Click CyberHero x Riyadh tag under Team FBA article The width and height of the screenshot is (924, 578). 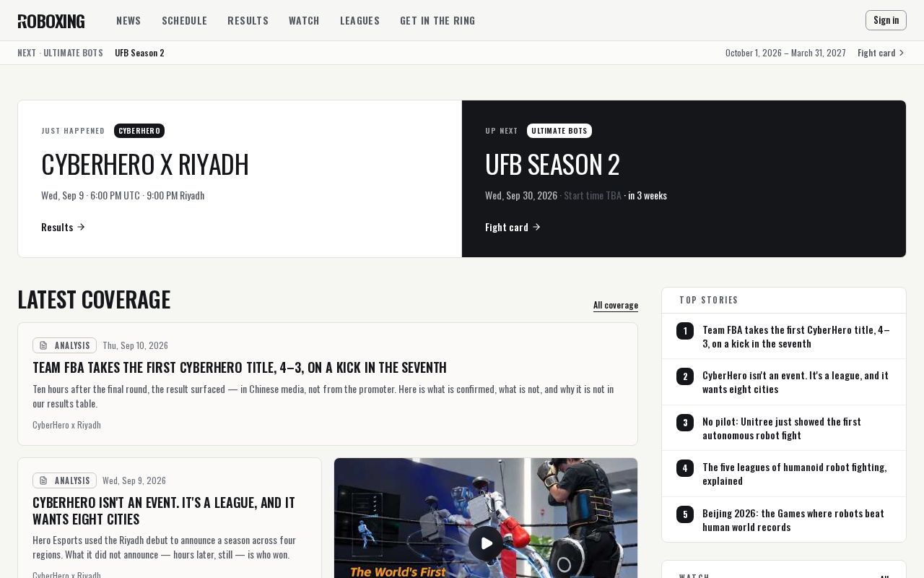[x=66, y=425]
